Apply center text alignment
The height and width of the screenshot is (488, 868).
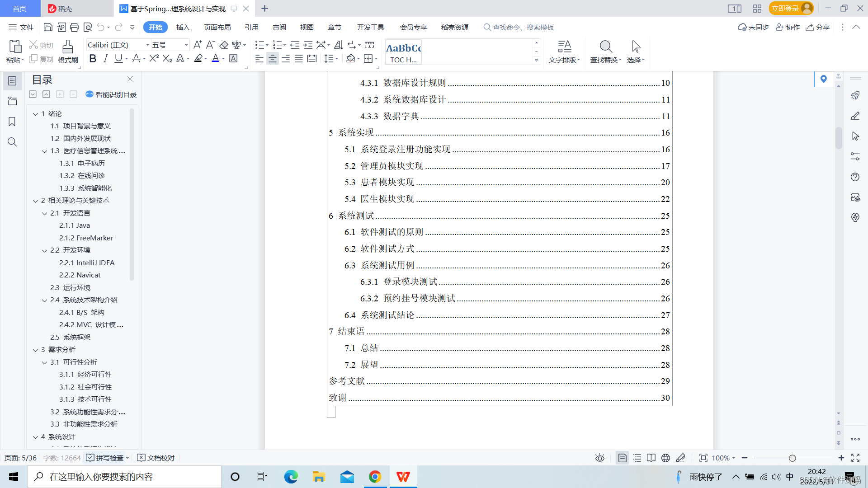click(272, 58)
